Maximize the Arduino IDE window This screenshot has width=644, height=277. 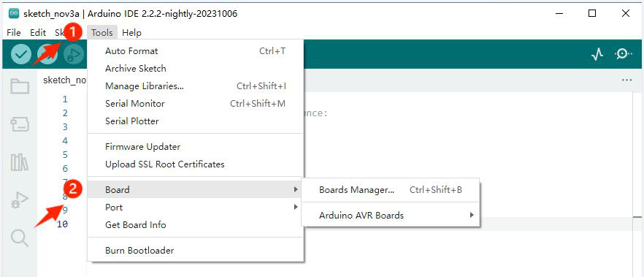coord(592,14)
